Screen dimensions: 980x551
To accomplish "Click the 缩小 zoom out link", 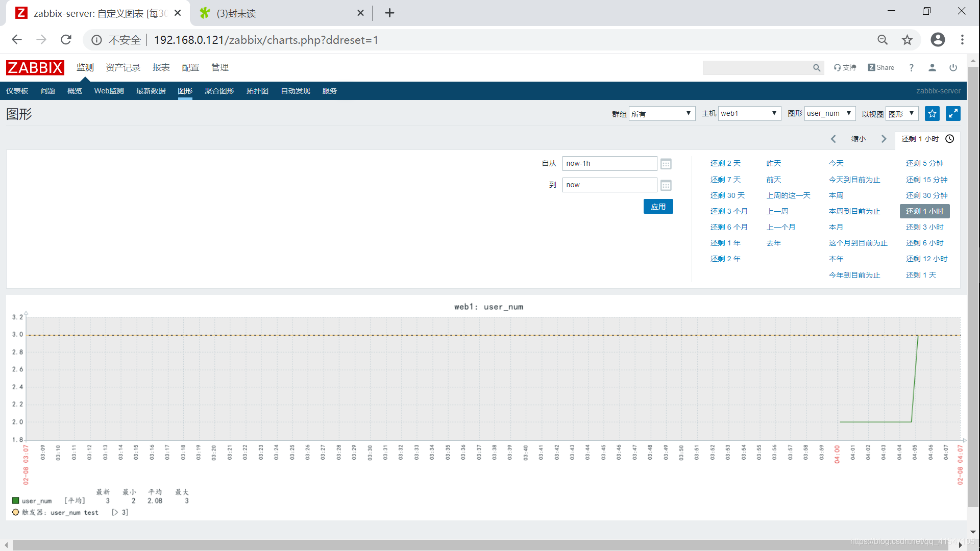I will 859,139.
